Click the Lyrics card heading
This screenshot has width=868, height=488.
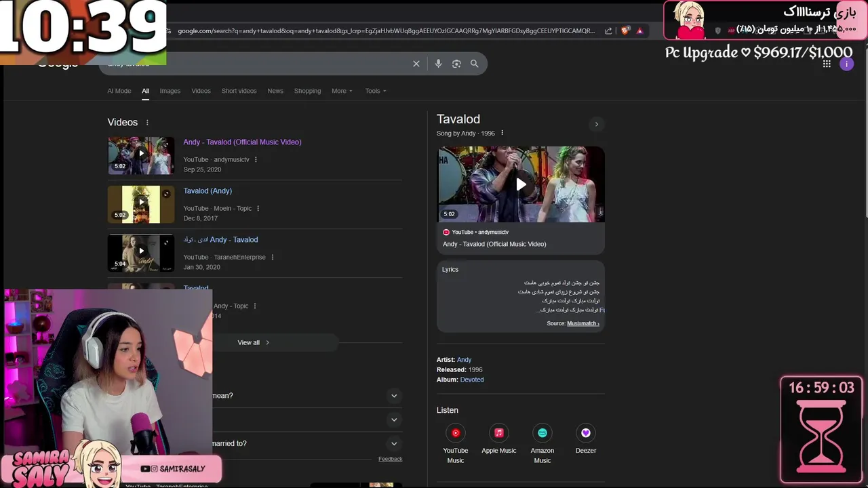click(450, 270)
